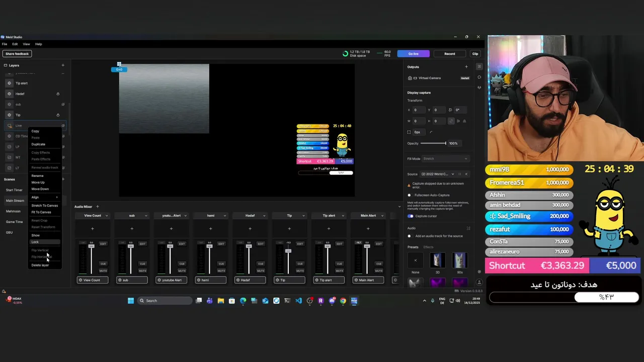Click the Record button

[x=449, y=54]
